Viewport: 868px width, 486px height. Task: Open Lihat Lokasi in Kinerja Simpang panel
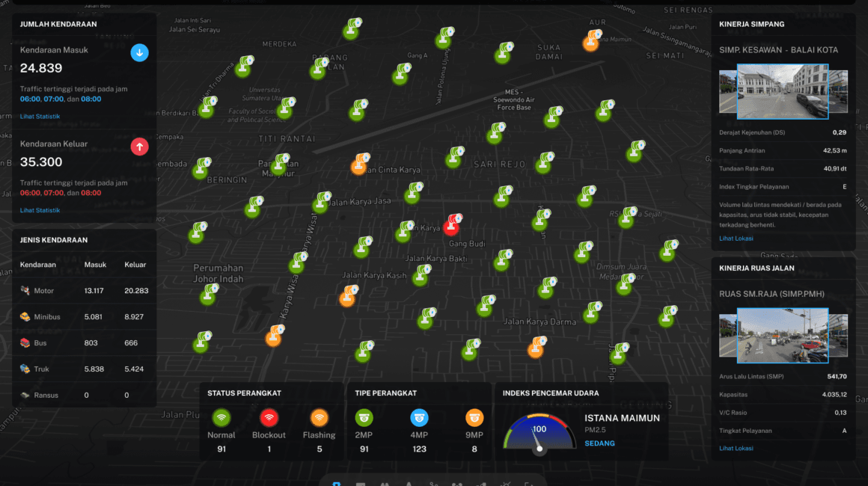(x=736, y=238)
